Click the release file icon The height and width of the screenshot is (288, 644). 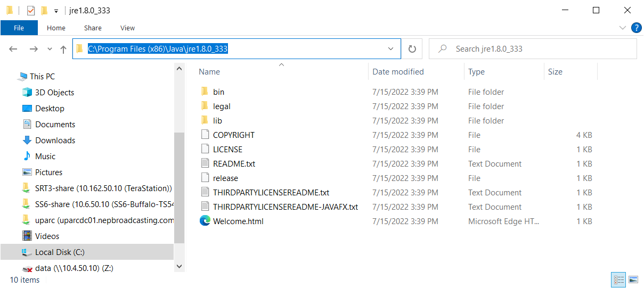tap(205, 178)
